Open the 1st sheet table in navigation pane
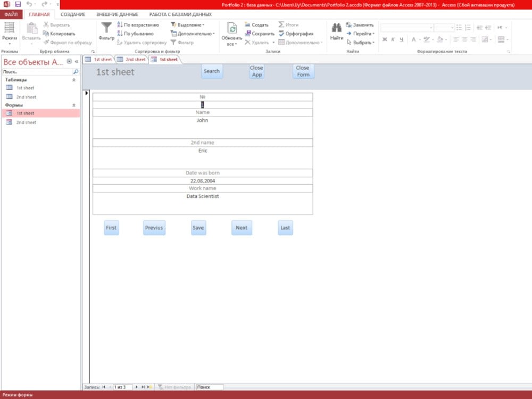The width and height of the screenshot is (532, 399). click(25, 88)
